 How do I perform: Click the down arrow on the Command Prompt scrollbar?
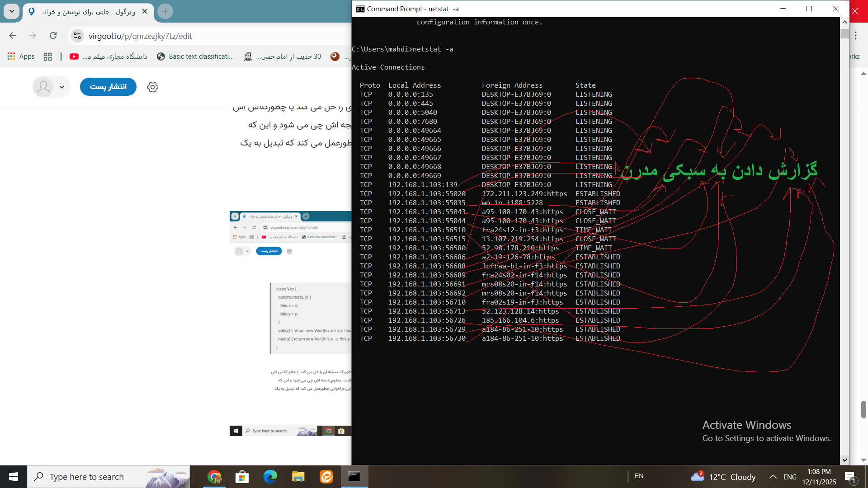(844, 460)
